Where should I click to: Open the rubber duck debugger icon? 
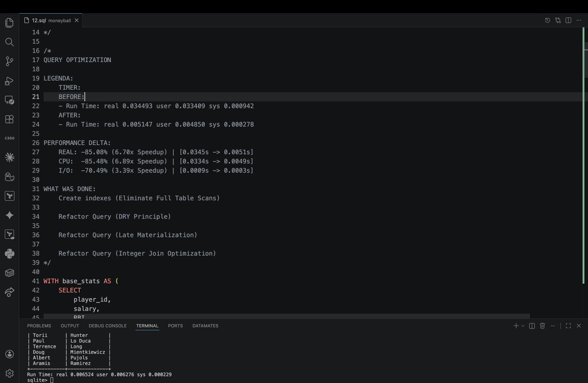[9, 176]
